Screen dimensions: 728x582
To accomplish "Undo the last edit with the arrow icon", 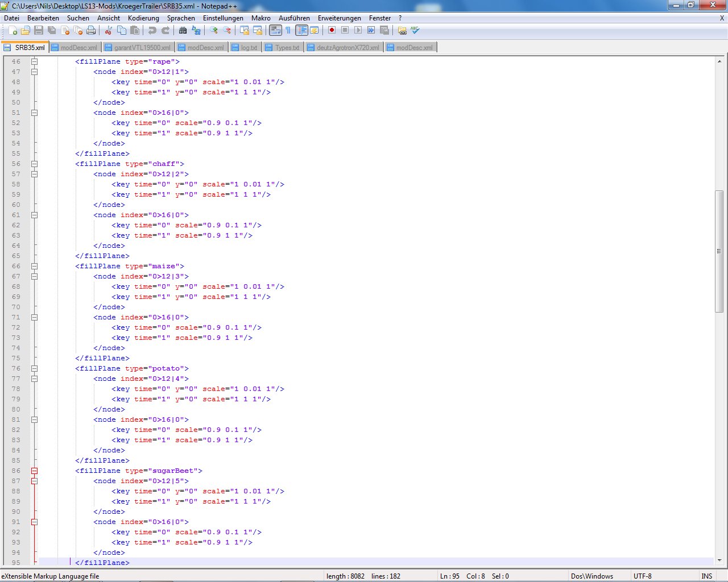I will point(152,30).
